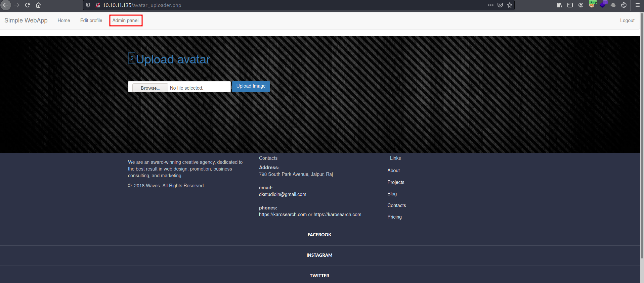Image resolution: width=644 pixels, height=283 pixels.
Task: Click the tracking protection shield icon
Action: click(x=88, y=5)
